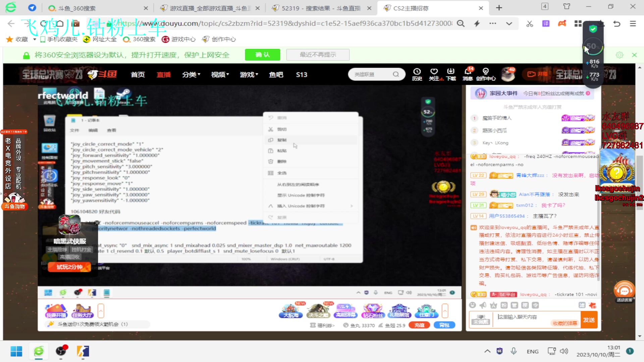Click the 最近不再提示 button
This screenshot has height=362, width=644.
pos(318,55)
